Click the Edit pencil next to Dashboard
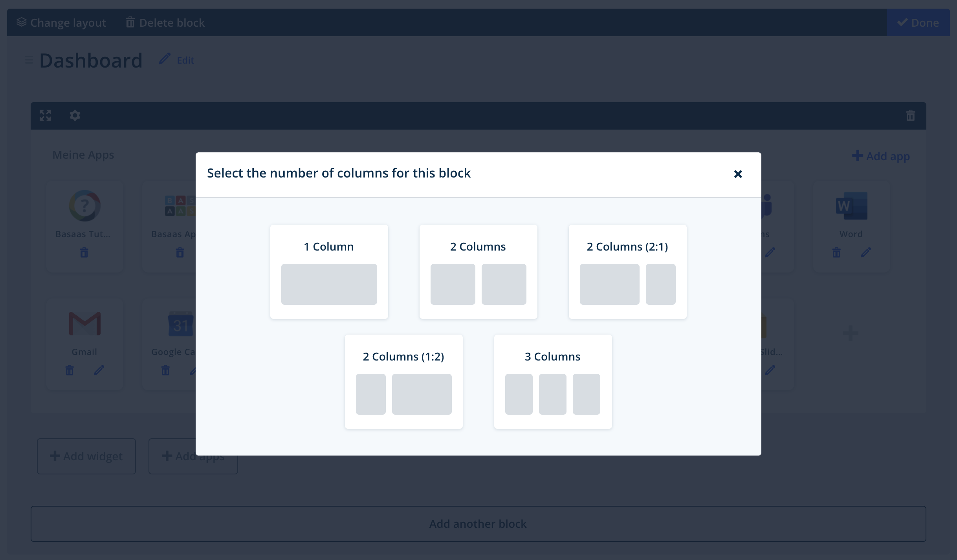957x560 pixels. tap(177, 60)
